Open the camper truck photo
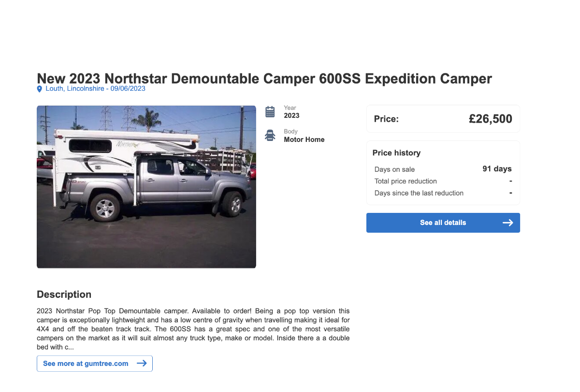The image size is (580, 392). point(146,187)
